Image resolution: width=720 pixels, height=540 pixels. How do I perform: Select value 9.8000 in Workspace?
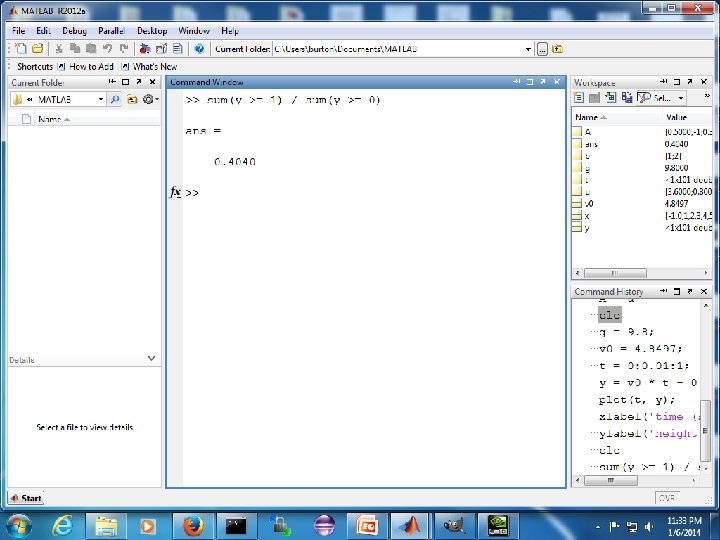(x=676, y=168)
